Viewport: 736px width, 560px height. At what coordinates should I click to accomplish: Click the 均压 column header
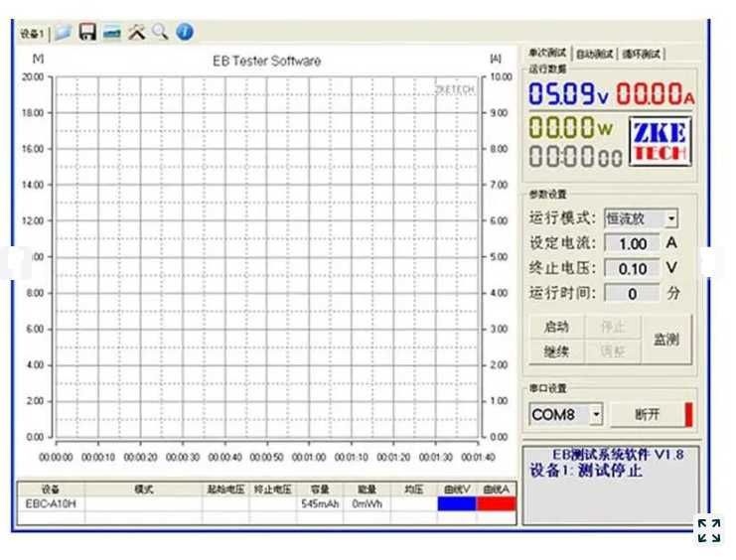(x=413, y=490)
